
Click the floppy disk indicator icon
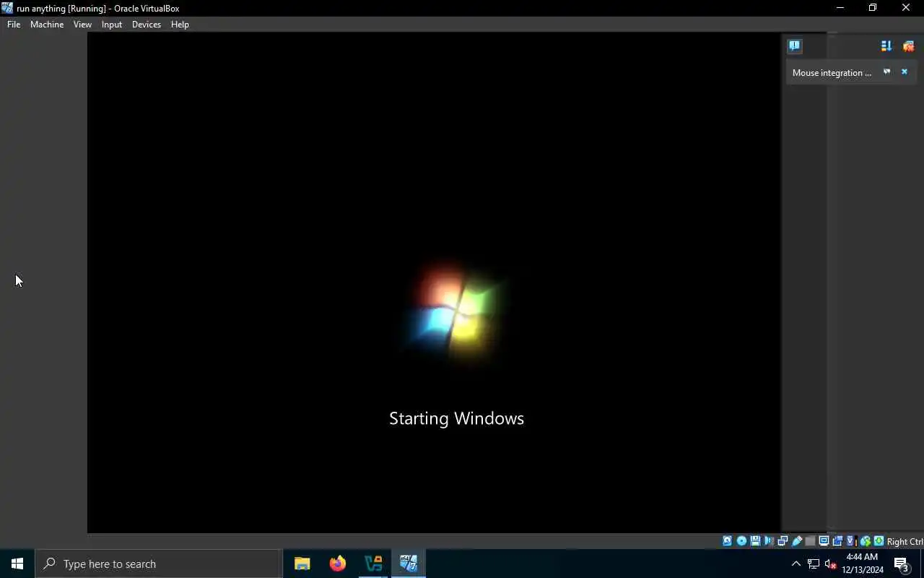click(755, 541)
